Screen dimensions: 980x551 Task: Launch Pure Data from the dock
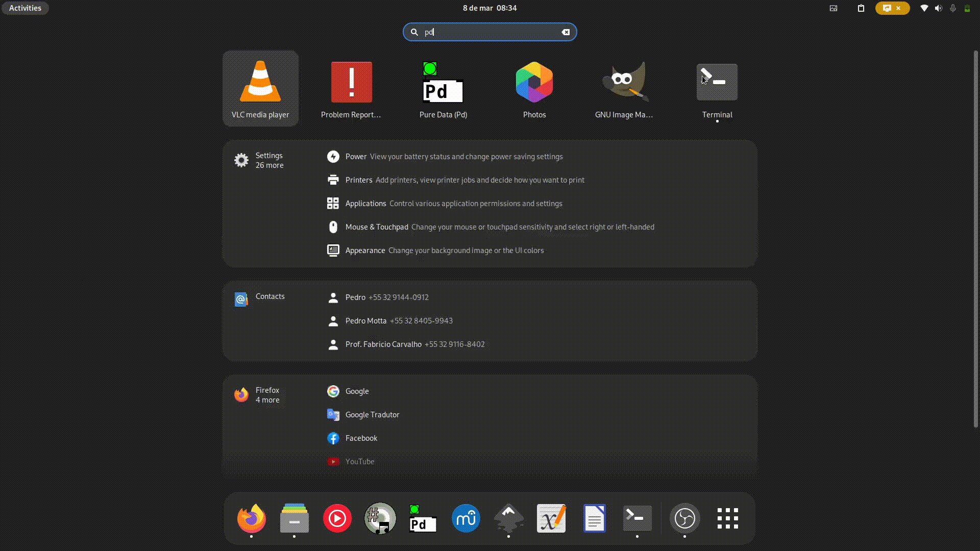click(x=423, y=518)
